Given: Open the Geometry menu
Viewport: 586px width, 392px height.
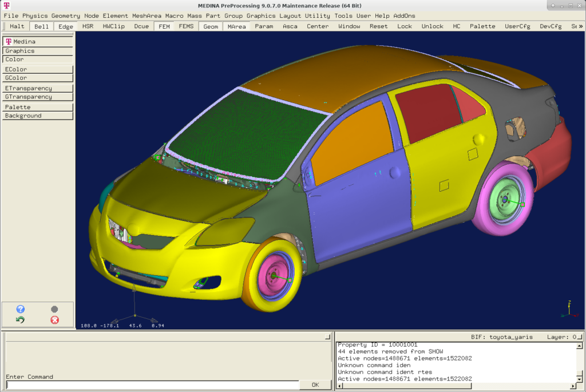Looking at the screenshot, I should click(x=66, y=15).
